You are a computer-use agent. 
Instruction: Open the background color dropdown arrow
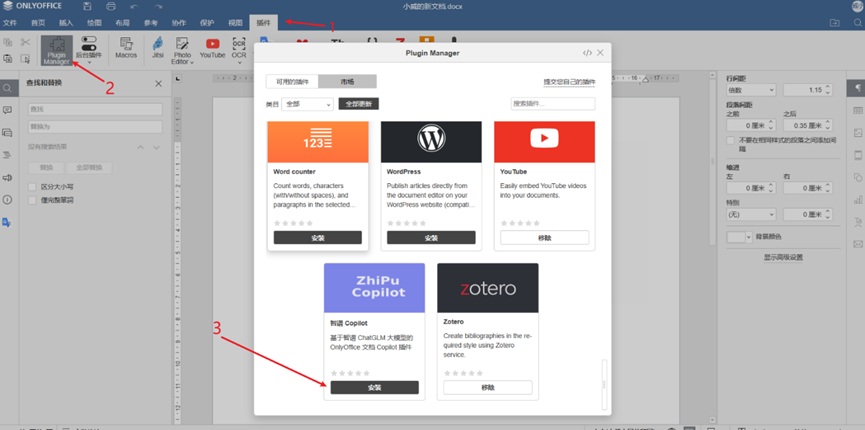click(x=749, y=237)
